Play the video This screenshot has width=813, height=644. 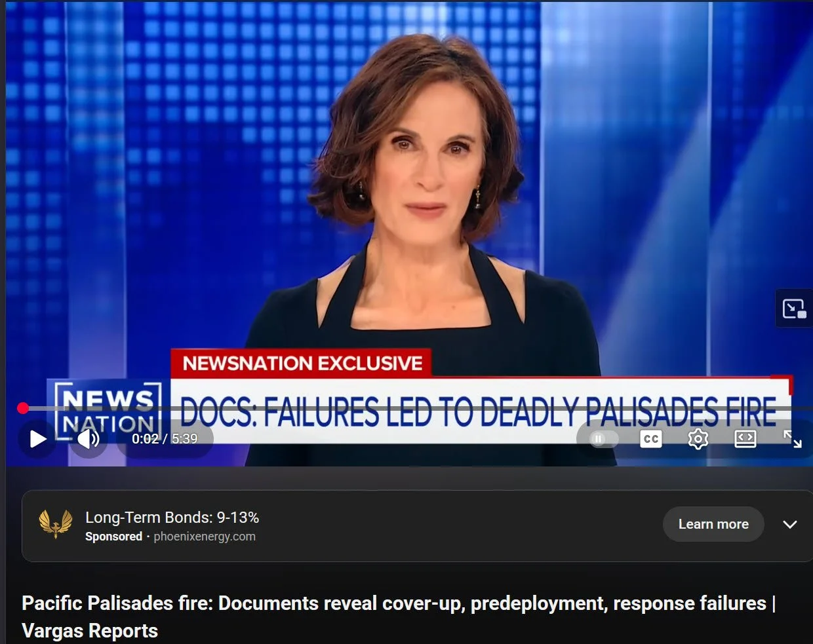pos(37,439)
